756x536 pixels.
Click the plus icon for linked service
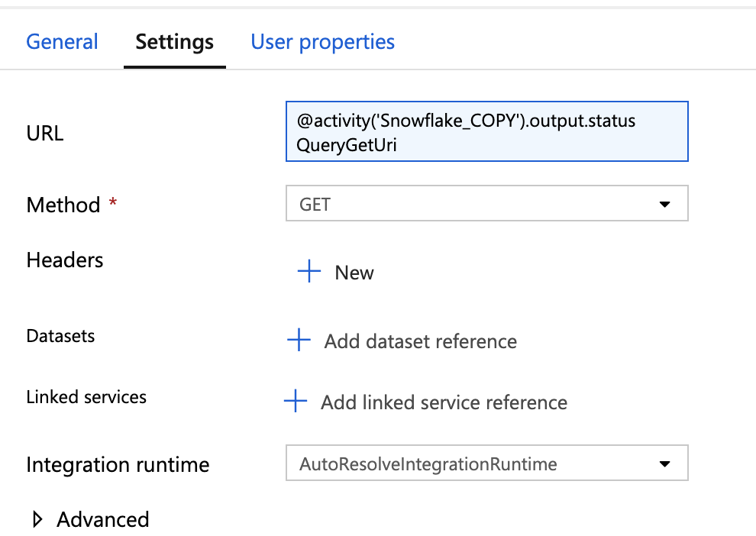tap(295, 402)
